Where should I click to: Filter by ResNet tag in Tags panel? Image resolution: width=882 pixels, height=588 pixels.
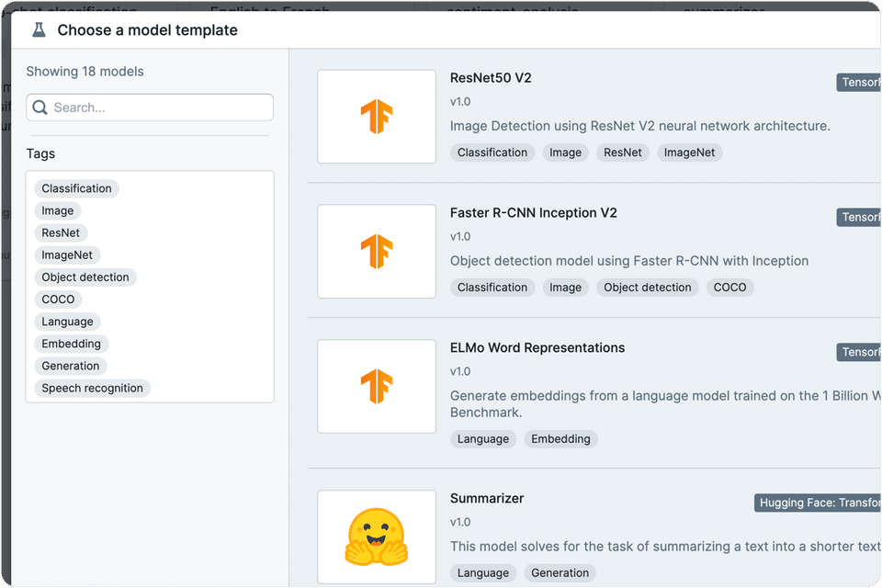tap(61, 233)
